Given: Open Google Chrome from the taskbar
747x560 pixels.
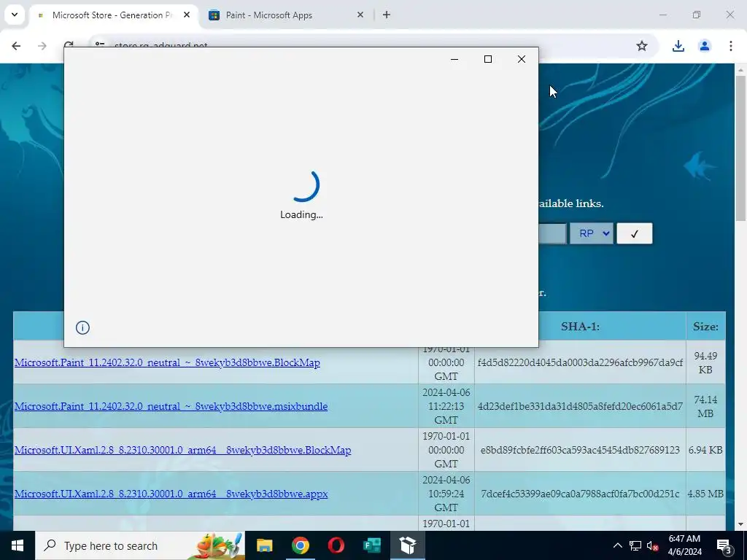Looking at the screenshot, I should pos(300,545).
